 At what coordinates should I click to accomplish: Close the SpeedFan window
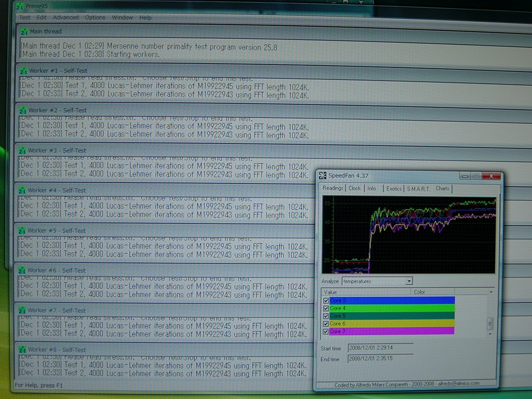pos(491,176)
